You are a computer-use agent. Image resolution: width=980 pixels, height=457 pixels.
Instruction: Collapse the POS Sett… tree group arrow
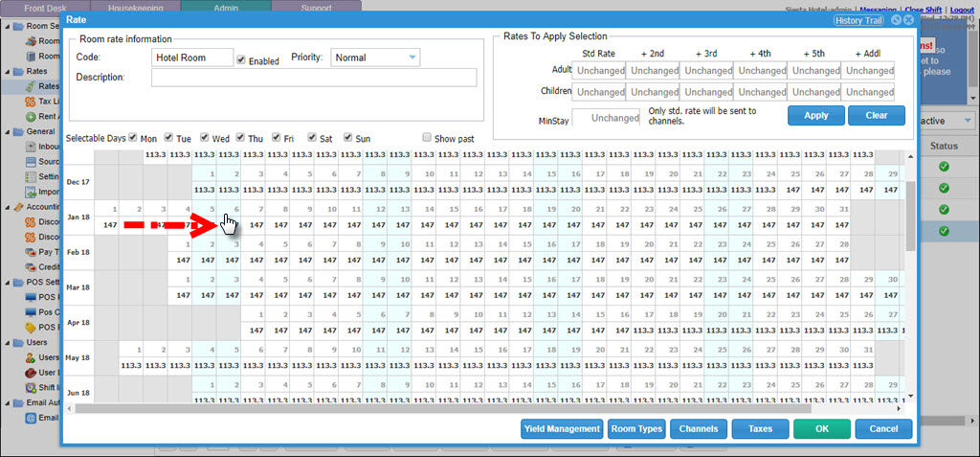[7, 282]
